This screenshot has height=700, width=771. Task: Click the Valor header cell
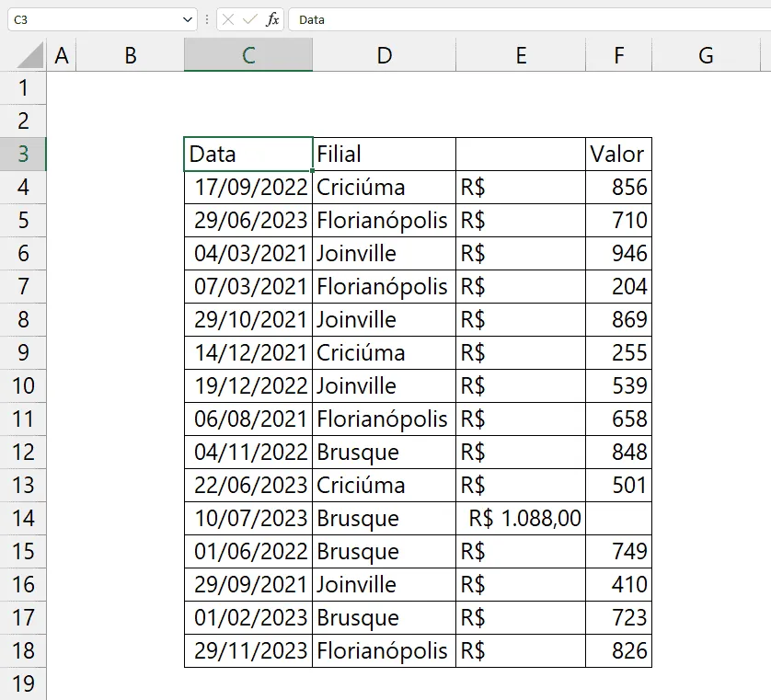[618, 155]
